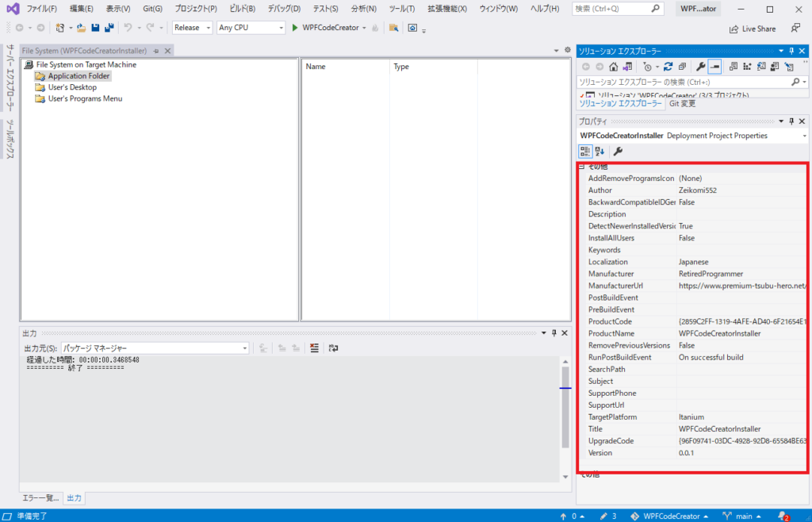Open the Properties panel window options dropdown arrow
812x522 pixels.
point(781,121)
